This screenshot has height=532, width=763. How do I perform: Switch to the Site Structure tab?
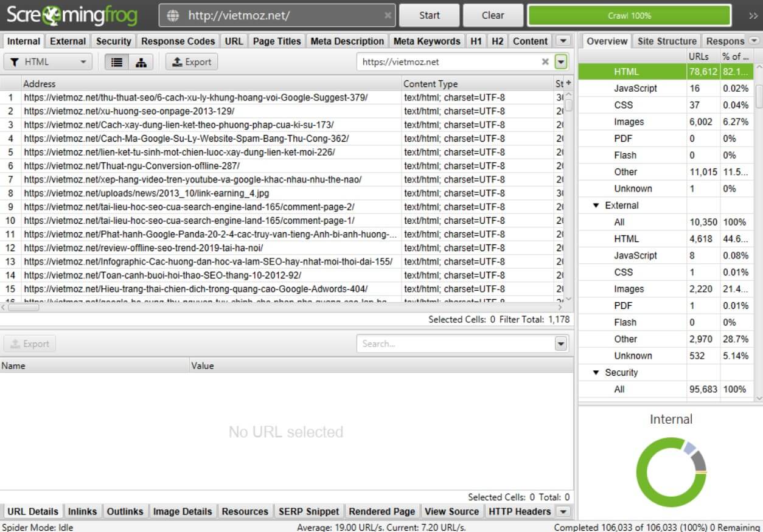click(667, 41)
